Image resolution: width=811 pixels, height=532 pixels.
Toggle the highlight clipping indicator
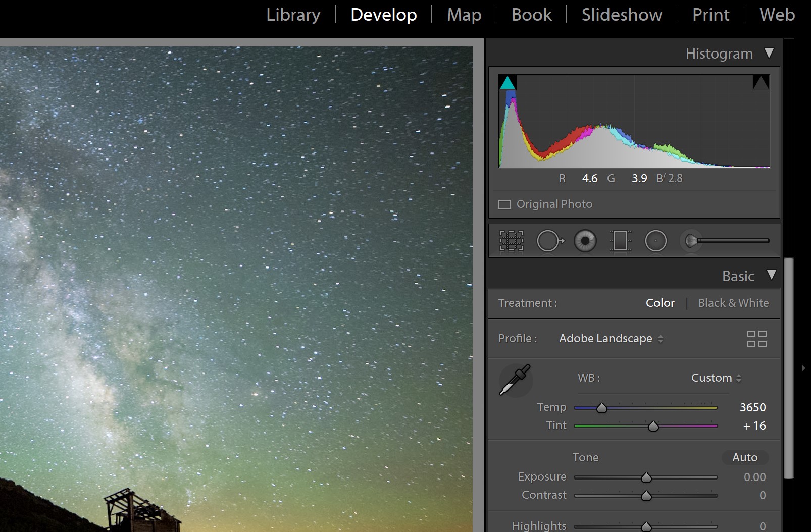(761, 82)
